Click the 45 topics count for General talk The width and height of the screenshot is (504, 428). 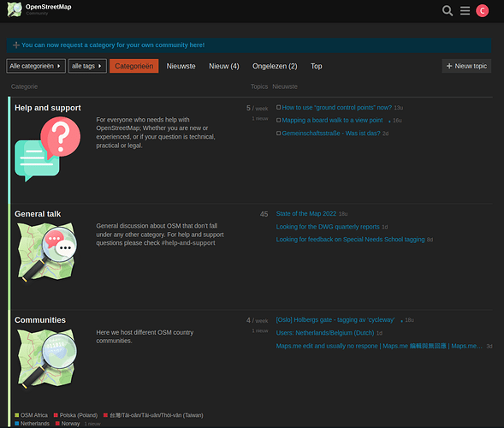[x=264, y=214]
